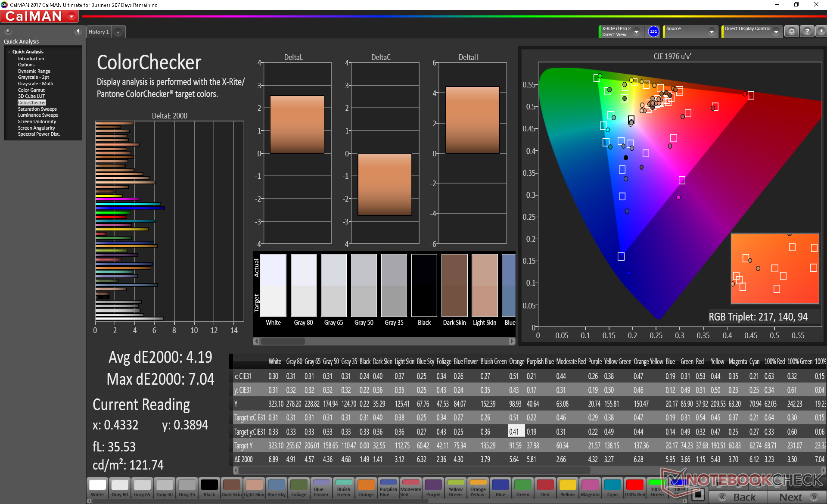Add a new history tab with plus icon
Image resolution: width=827 pixels, height=504 pixels.
pyautogui.click(x=118, y=32)
